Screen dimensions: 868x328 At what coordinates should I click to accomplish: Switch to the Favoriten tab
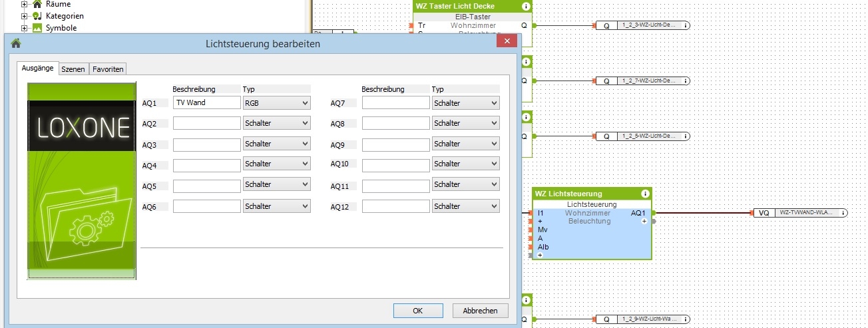point(108,69)
